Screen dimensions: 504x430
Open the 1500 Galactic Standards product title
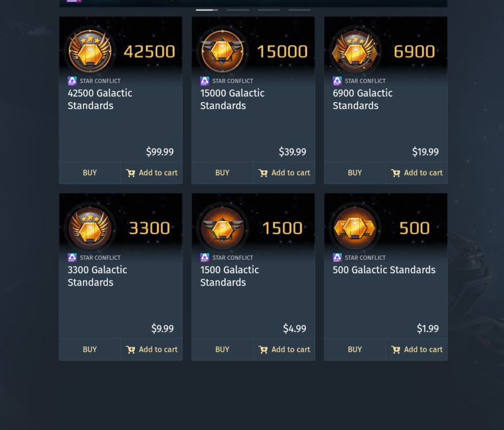[x=230, y=276]
